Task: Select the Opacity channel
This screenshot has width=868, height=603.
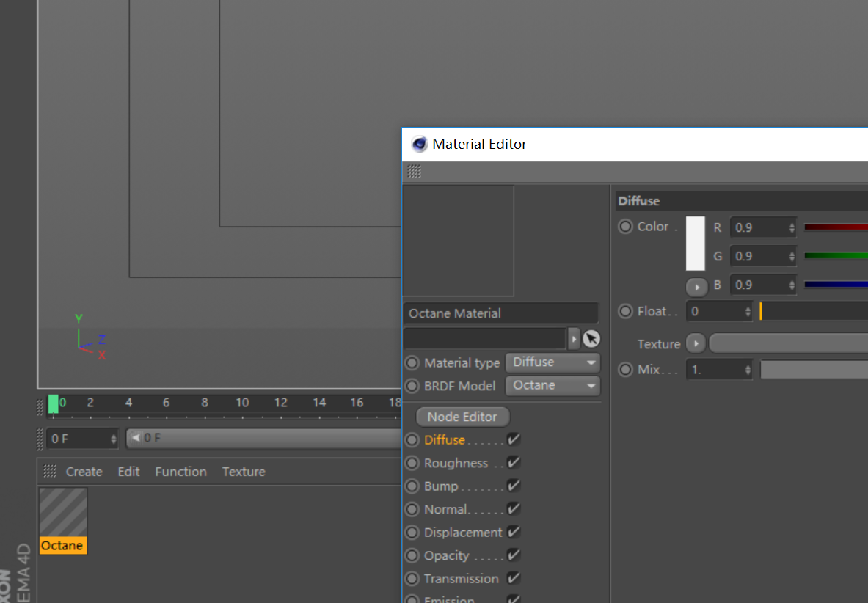Action: pyautogui.click(x=446, y=555)
